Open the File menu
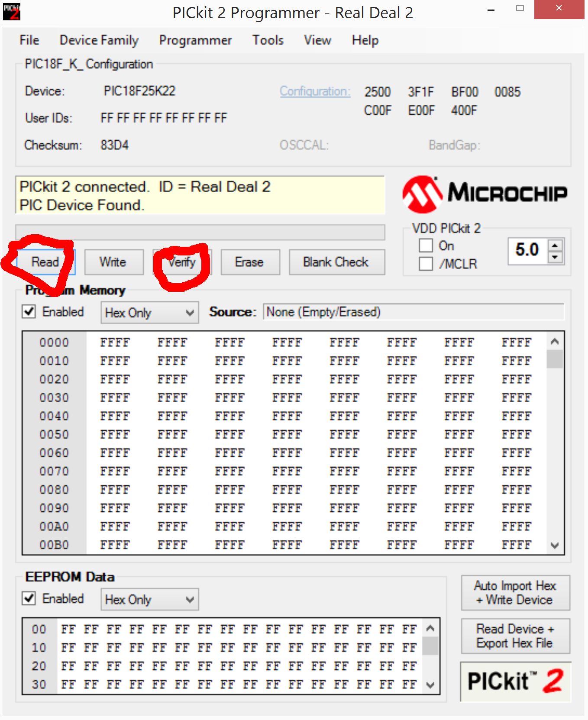Screen dimensions: 588x720 pos(29,40)
